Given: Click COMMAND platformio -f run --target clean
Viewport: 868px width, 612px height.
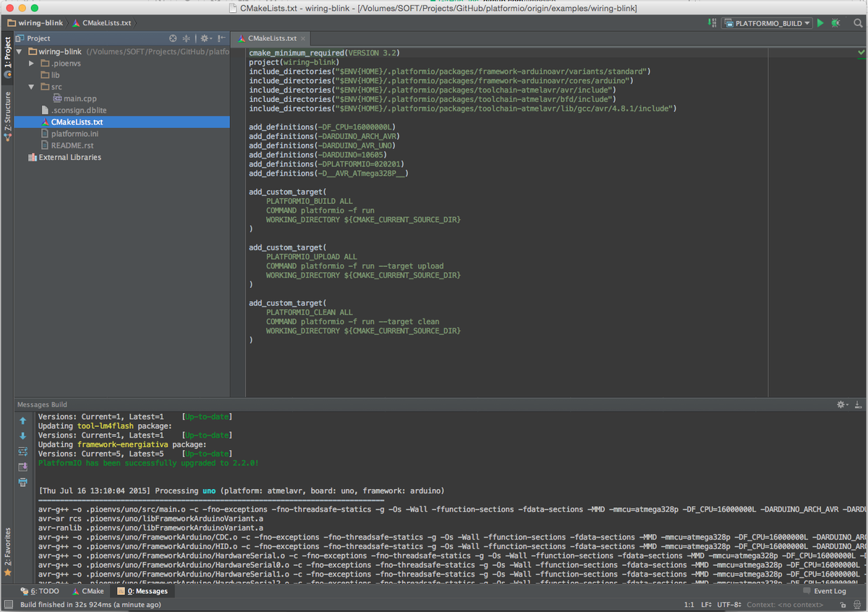Looking at the screenshot, I should click(352, 322).
